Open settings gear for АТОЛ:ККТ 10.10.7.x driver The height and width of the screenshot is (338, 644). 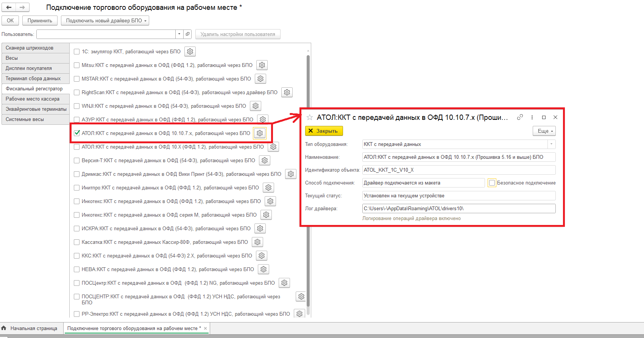pyautogui.click(x=260, y=133)
